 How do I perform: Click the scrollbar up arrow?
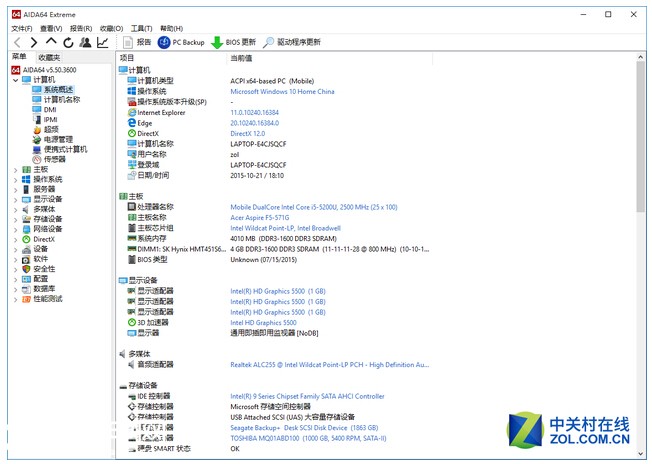coord(640,57)
